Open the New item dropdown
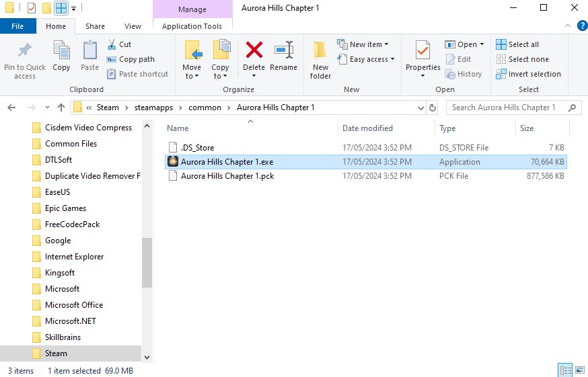The width and height of the screenshot is (588, 377). (x=363, y=44)
